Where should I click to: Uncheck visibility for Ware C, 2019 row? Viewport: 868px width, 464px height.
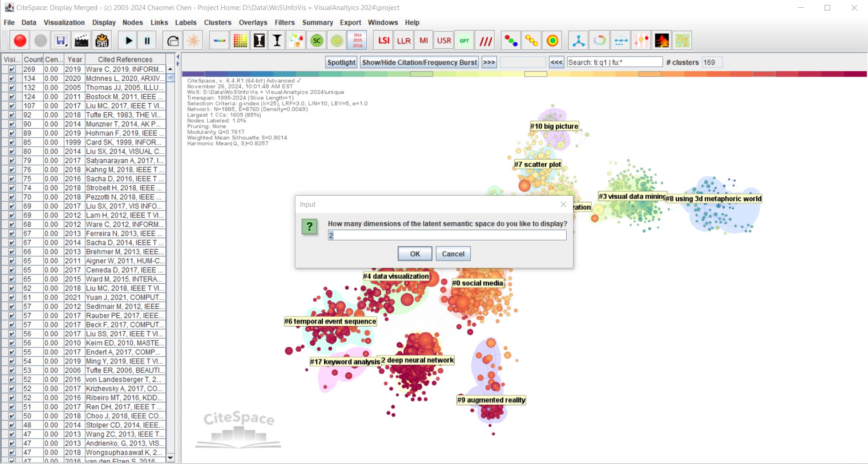point(12,69)
